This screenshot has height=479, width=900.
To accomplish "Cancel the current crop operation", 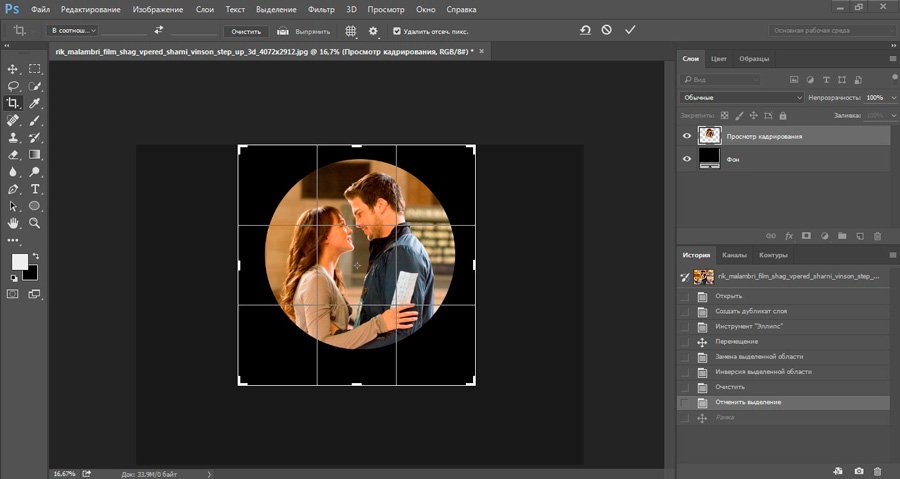I will coord(607,30).
